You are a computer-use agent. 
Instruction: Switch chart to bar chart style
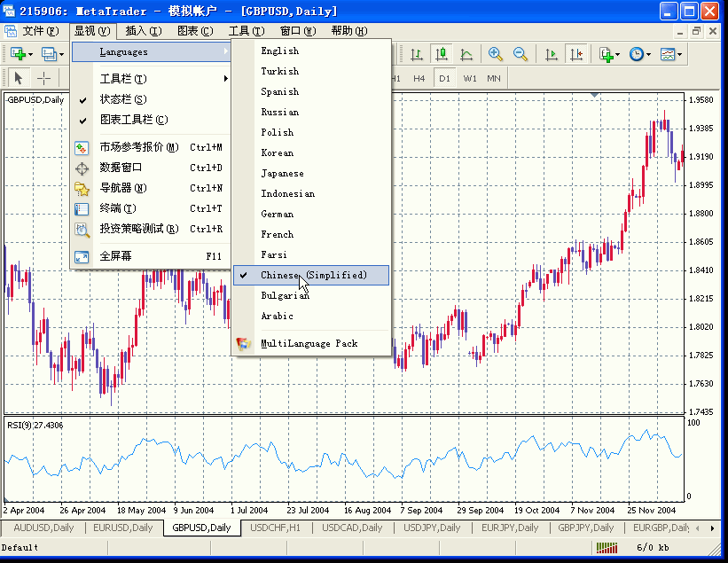tap(417, 54)
